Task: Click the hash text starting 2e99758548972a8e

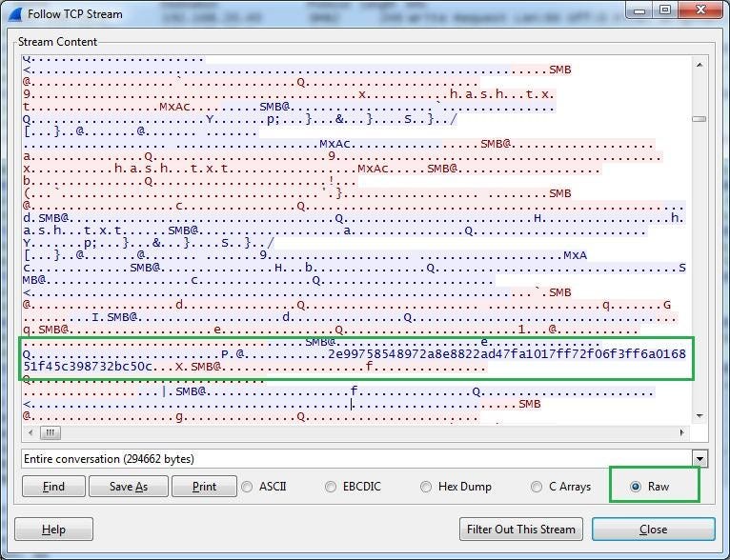Action: 507,354
